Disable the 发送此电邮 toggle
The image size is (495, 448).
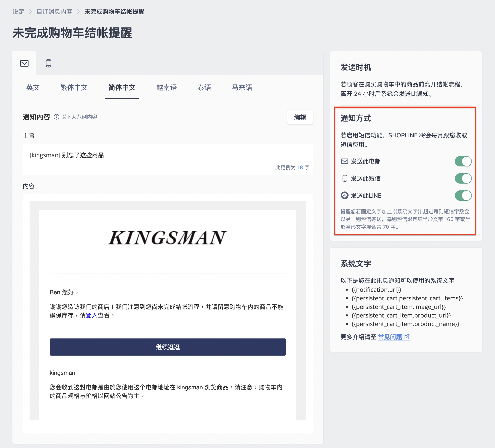pyautogui.click(x=463, y=161)
